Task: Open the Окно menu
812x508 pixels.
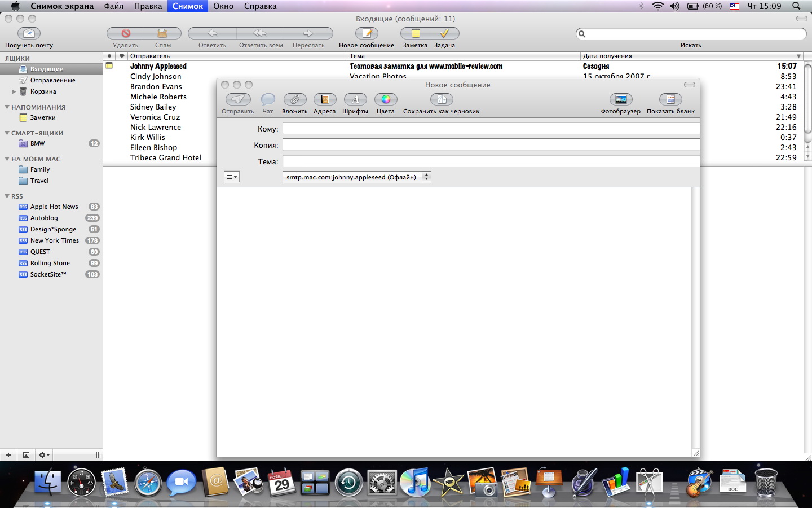Action: coord(223,6)
